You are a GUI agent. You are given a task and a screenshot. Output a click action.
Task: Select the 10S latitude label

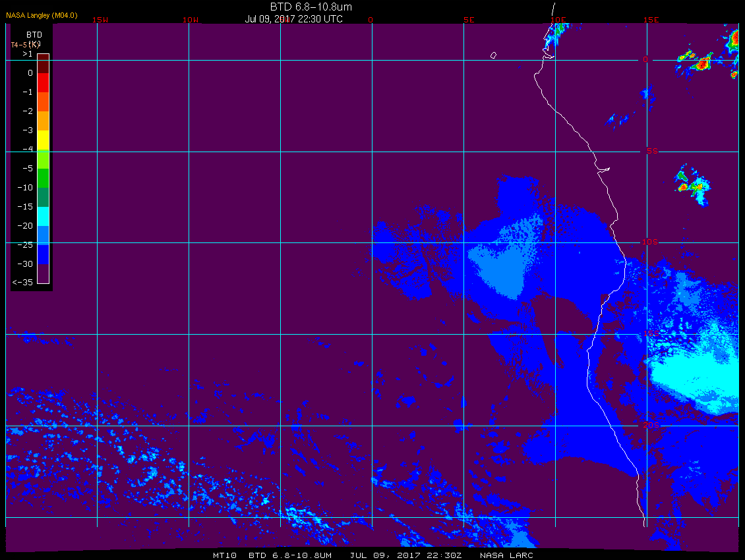651,242
